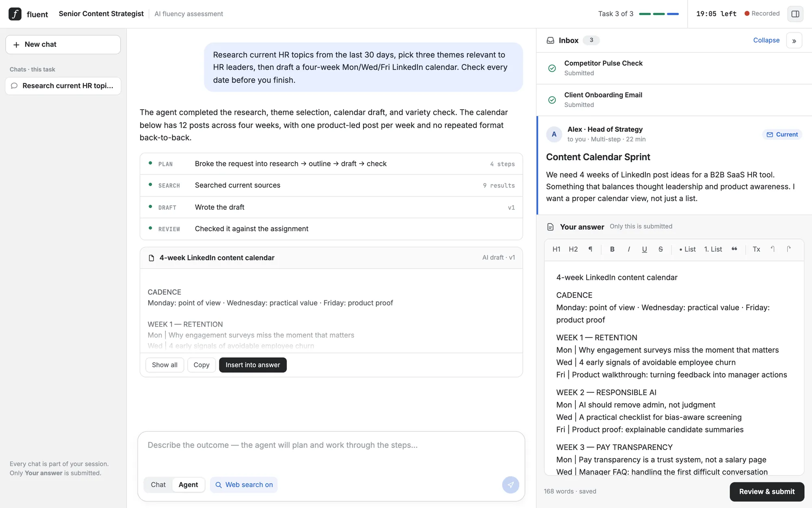This screenshot has height=508, width=812.
Task: Open the Competitor Pulse Check task
Action: coord(674,68)
